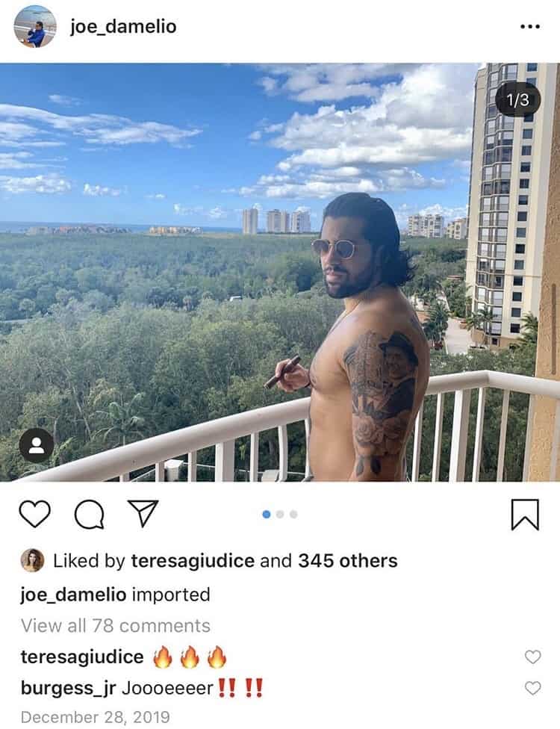Open joe_damelio username in the header
This screenshot has height=729, width=560.
point(123,26)
